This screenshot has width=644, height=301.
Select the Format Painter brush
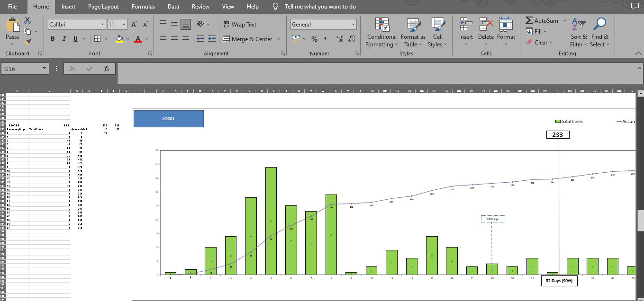coord(27,42)
